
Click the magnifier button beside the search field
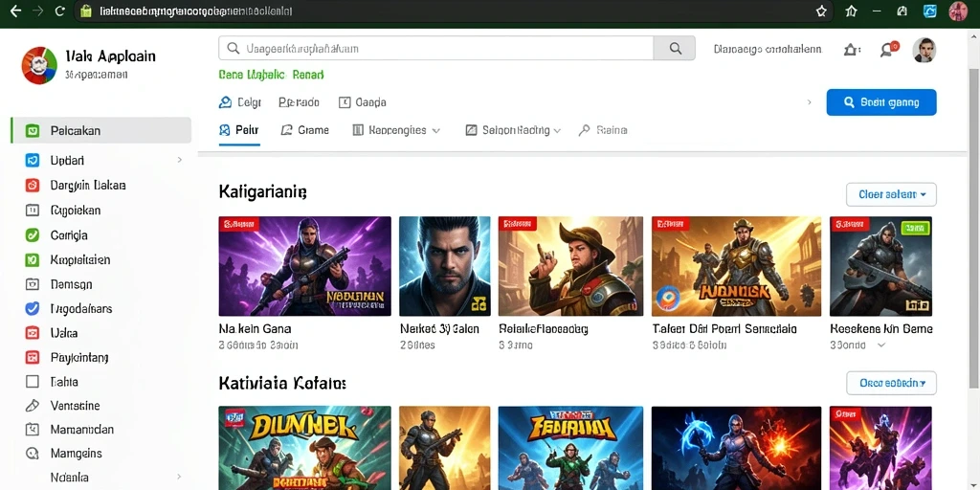[x=675, y=48]
